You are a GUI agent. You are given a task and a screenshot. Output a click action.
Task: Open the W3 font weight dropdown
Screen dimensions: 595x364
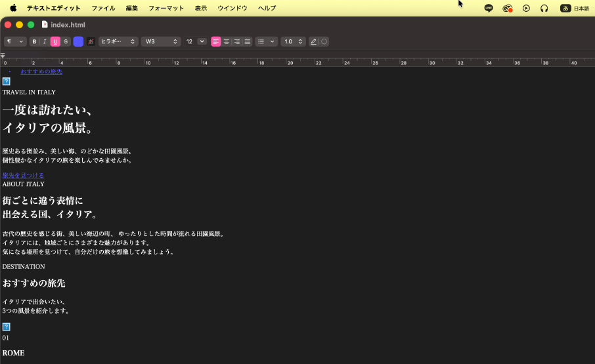pos(161,42)
